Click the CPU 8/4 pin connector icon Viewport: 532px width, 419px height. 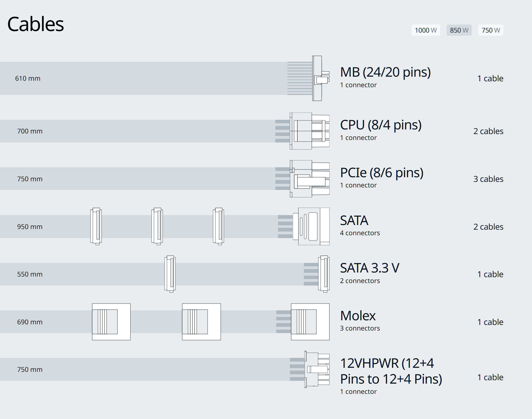(x=309, y=131)
